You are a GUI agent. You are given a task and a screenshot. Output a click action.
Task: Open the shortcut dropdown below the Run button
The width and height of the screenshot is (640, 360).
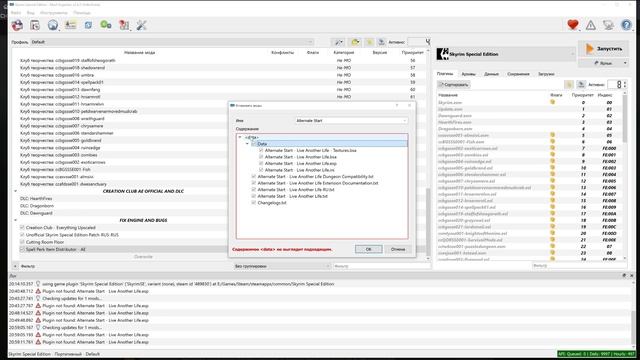click(603, 63)
